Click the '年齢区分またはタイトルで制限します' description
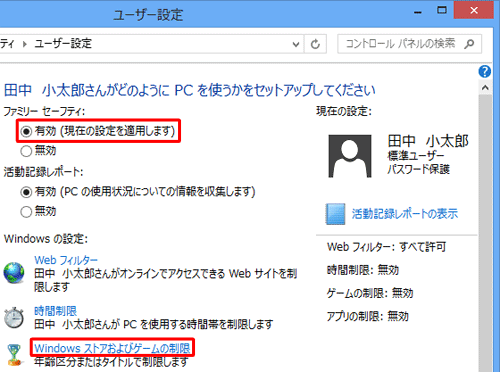The image size is (500, 372). click(x=111, y=362)
